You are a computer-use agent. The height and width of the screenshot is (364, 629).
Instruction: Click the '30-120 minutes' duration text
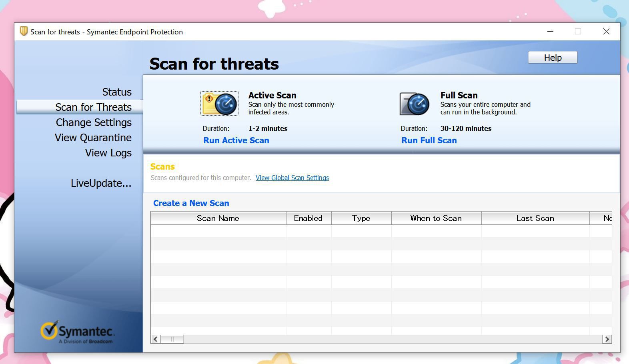[x=466, y=128]
